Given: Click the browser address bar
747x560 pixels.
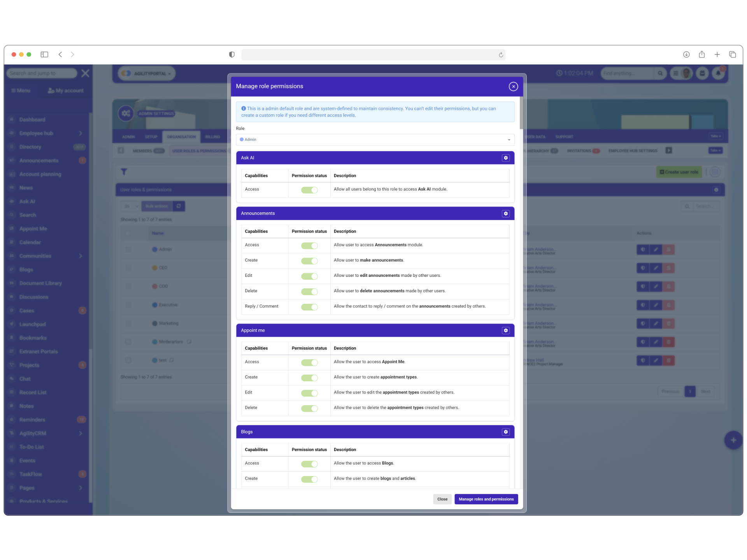Looking at the screenshot, I should tap(370, 55).
